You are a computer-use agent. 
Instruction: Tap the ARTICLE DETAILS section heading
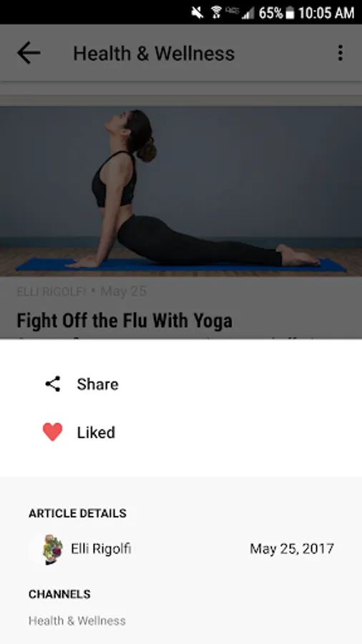click(x=77, y=513)
